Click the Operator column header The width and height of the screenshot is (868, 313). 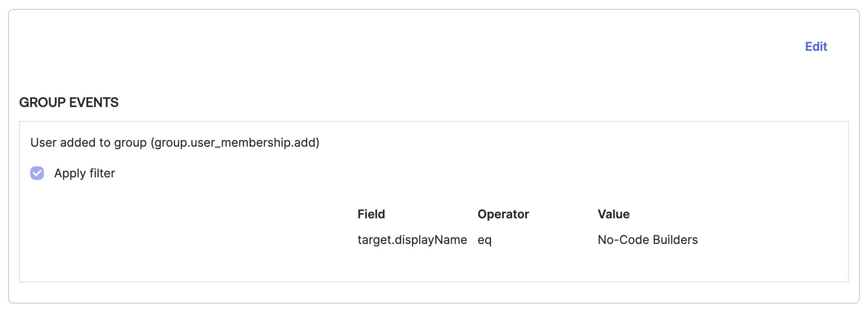(x=503, y=214)
